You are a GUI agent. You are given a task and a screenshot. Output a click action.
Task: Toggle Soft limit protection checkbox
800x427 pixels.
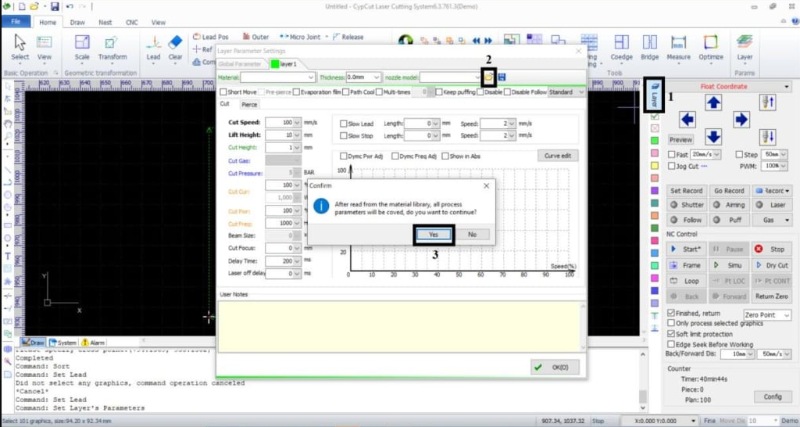click(671, 333)
